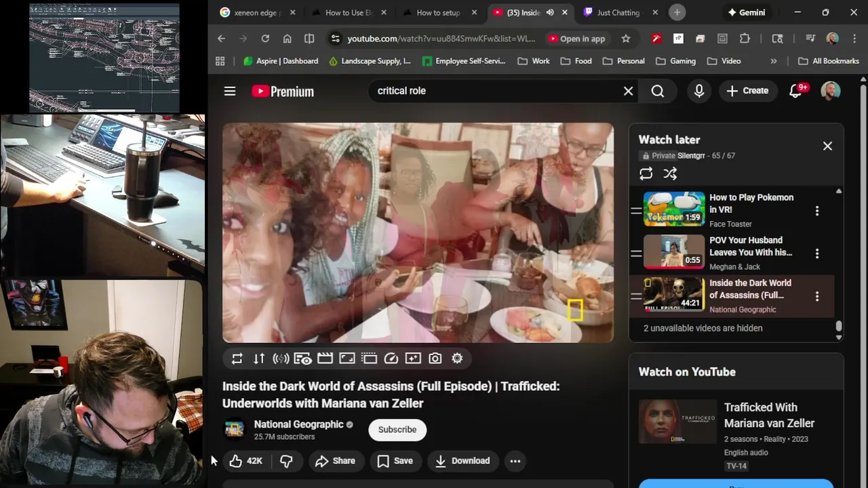868x488 pixels.
Task: Open more actions three-dot menu
Action: tap(515, 461)
